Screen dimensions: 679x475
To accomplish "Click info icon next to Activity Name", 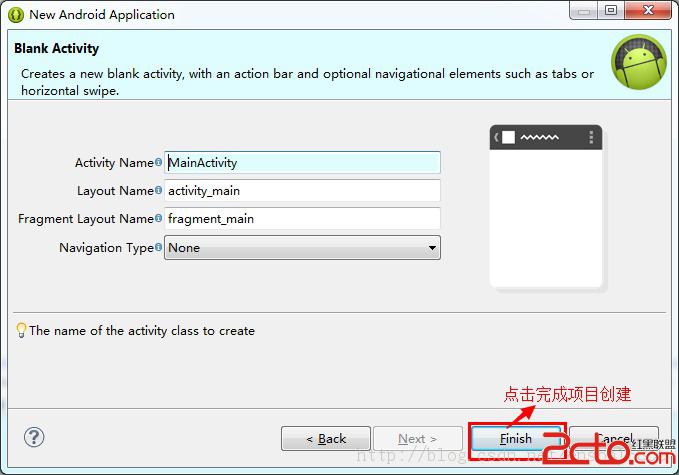I will [x=158, y=162].
